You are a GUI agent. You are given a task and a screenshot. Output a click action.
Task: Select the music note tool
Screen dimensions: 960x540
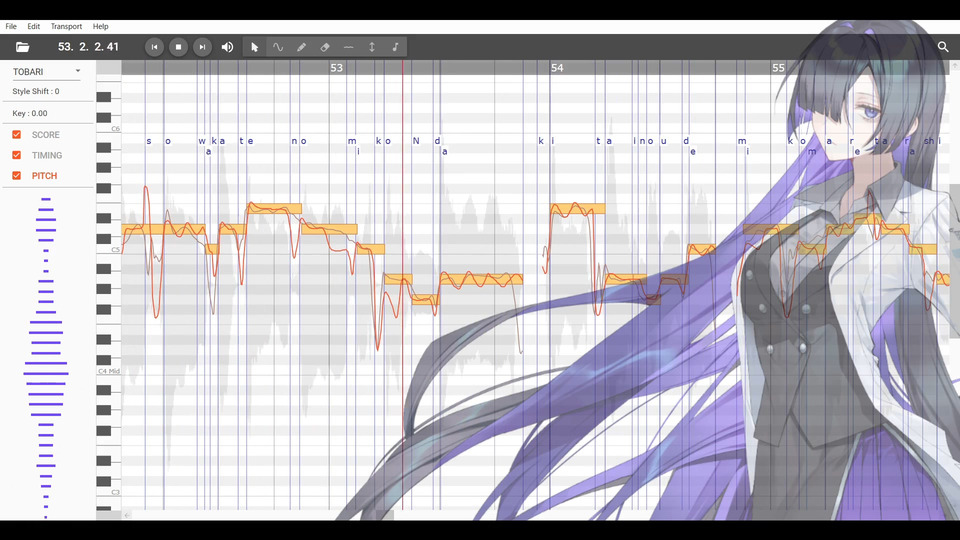pyautogui.click(x=396, y=47)
